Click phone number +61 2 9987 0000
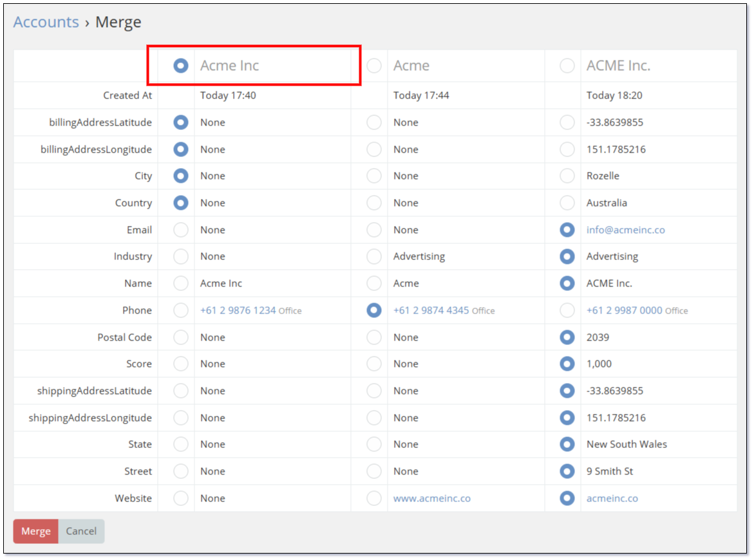Screen dimensions: 754x560 (624, 310)
